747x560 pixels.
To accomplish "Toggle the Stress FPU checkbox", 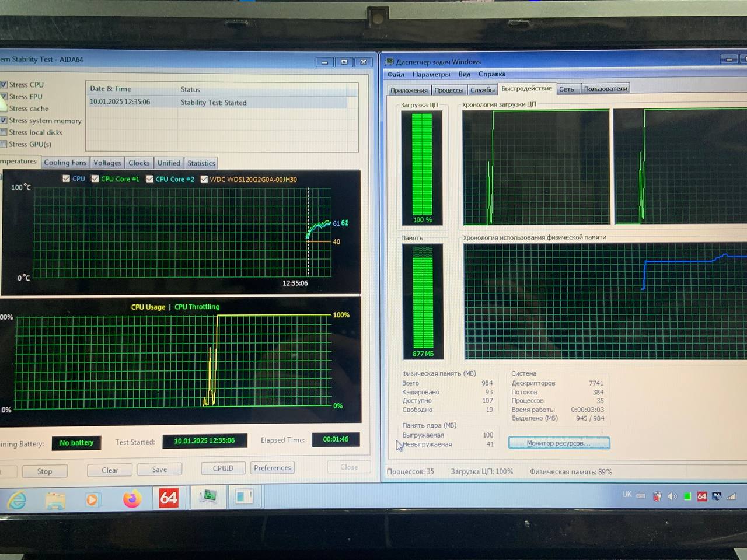I will [x=4, y=96].
